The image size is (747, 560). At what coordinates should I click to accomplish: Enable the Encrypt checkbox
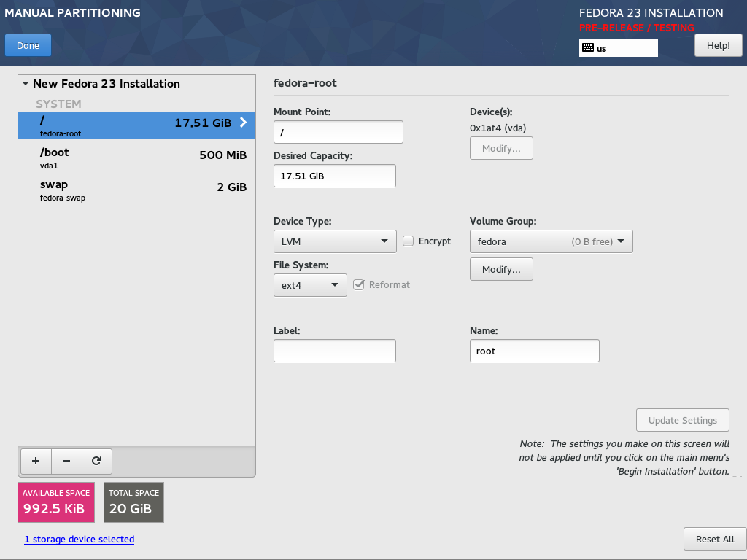(409, 241)
